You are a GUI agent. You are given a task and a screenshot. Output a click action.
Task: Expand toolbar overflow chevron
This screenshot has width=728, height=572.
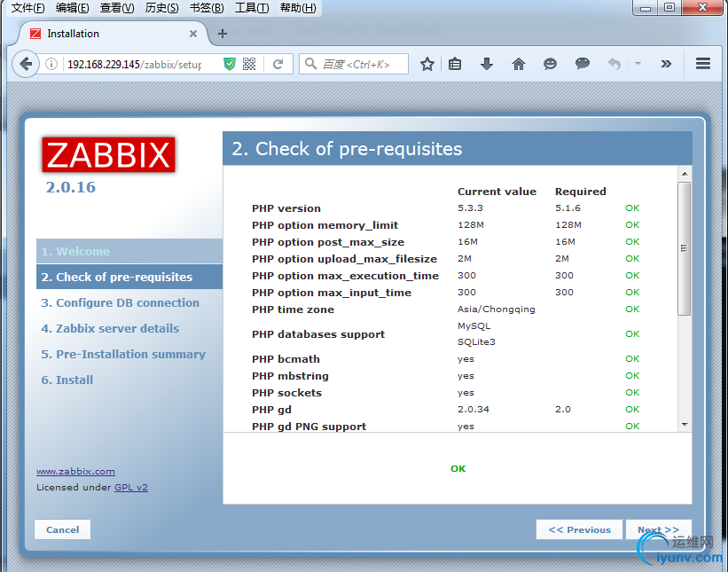(666, 64)
